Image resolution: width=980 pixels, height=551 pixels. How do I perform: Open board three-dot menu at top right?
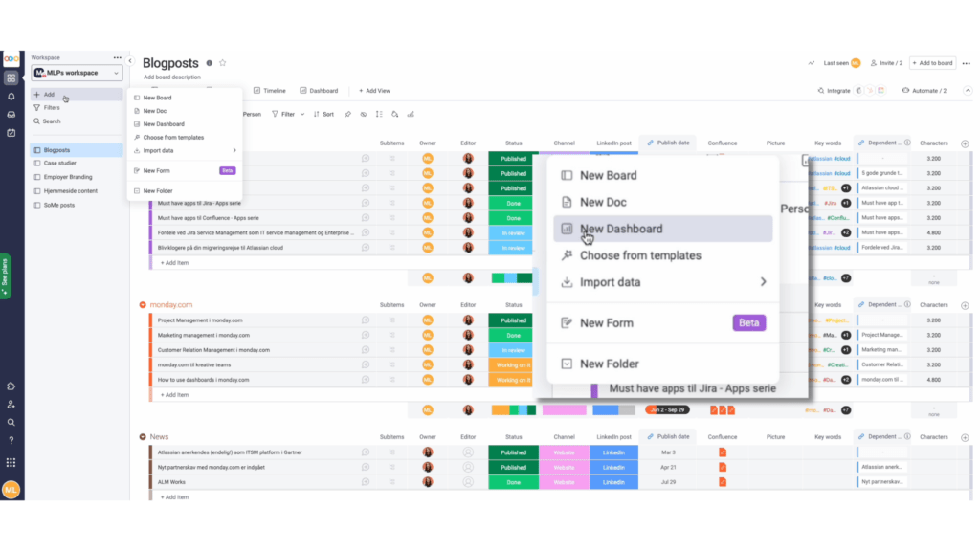[967, 63]
